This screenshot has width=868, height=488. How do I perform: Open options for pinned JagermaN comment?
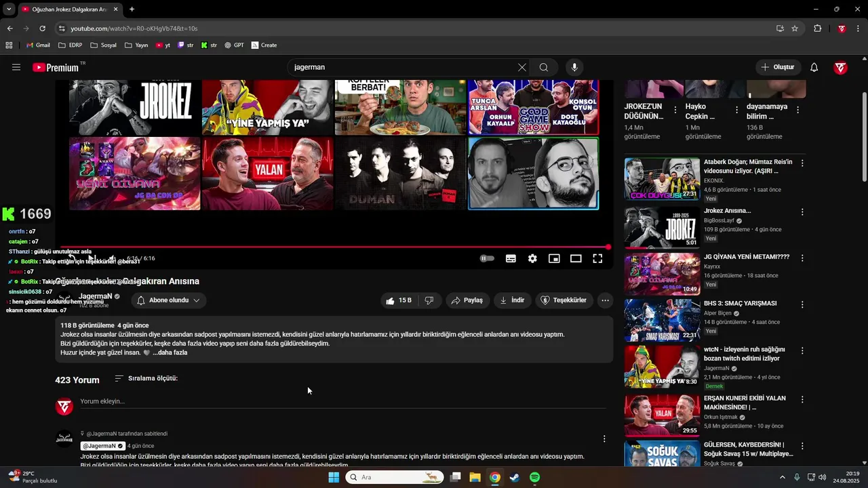coord(604,439)
